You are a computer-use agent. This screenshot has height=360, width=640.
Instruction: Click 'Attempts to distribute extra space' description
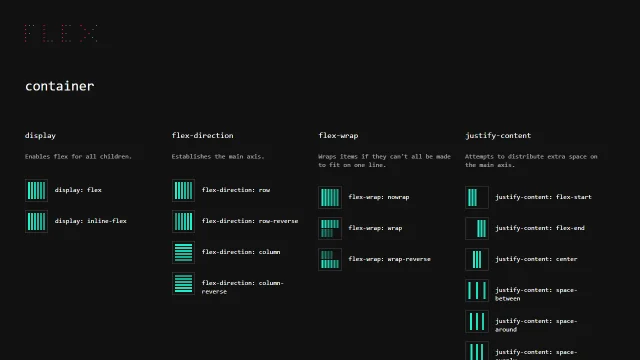tap(531, 160)
